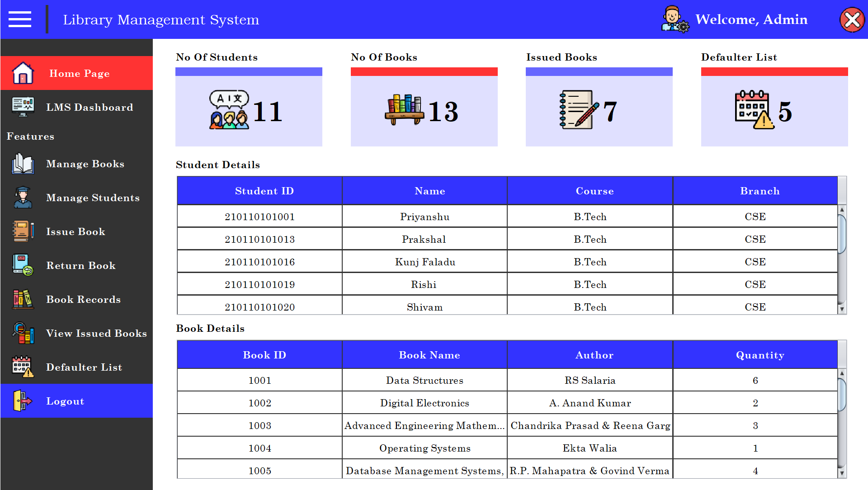Click the Issue Book notebook icon
This screenshot has width=868, height=490.
(23, 231)
